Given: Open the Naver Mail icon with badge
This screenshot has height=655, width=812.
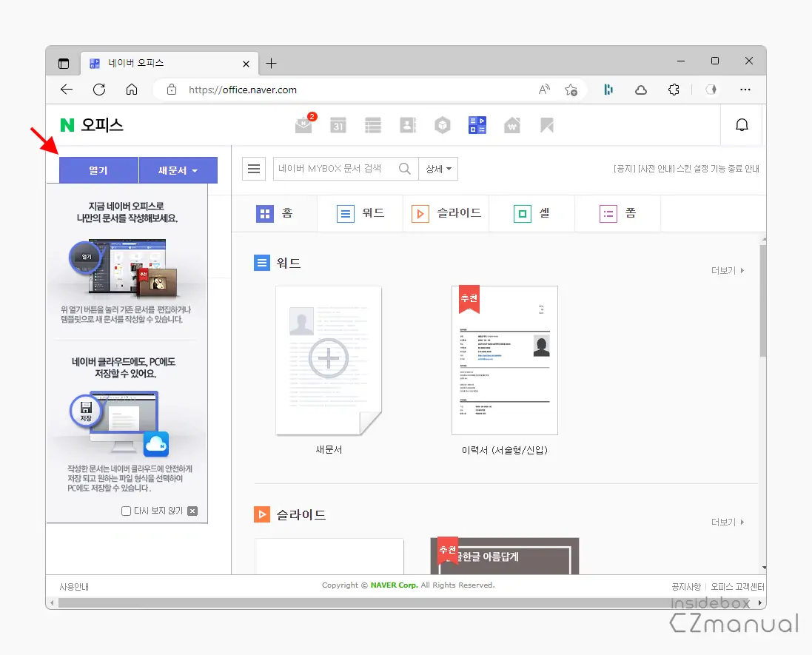Looking at the screenshot, I should [x=304, y=125].
